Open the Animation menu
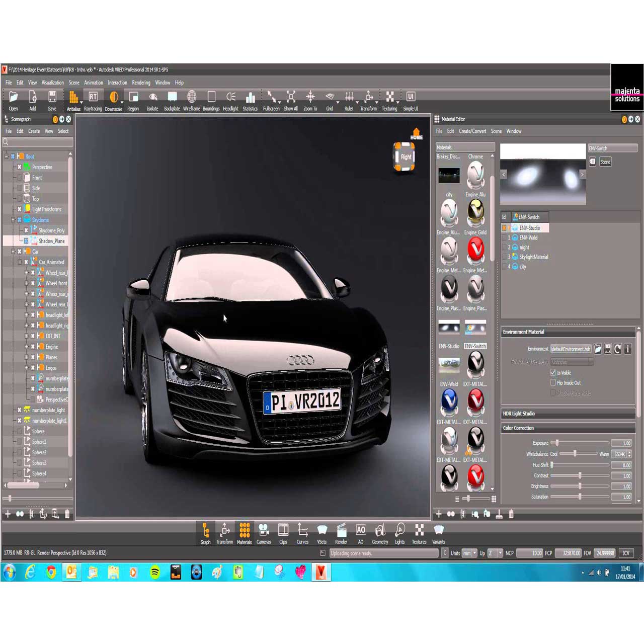Screen dimensions: 644x644 (x=94, y=83)
